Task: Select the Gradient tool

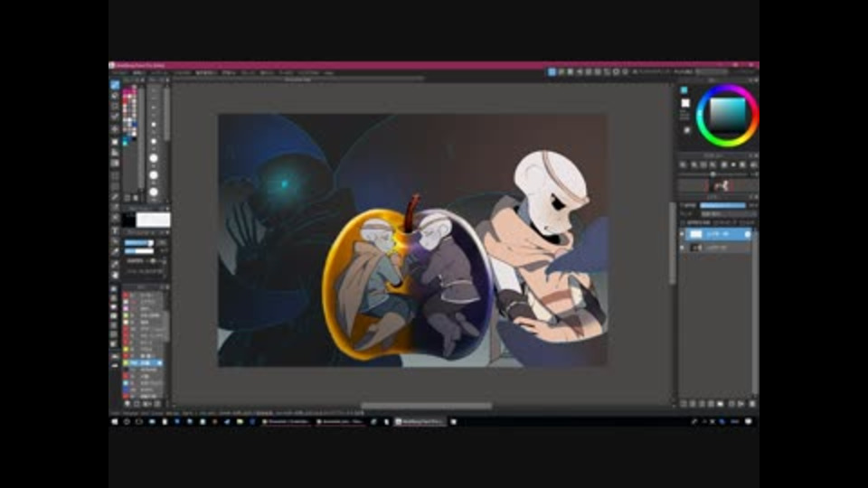Action: 115,164
